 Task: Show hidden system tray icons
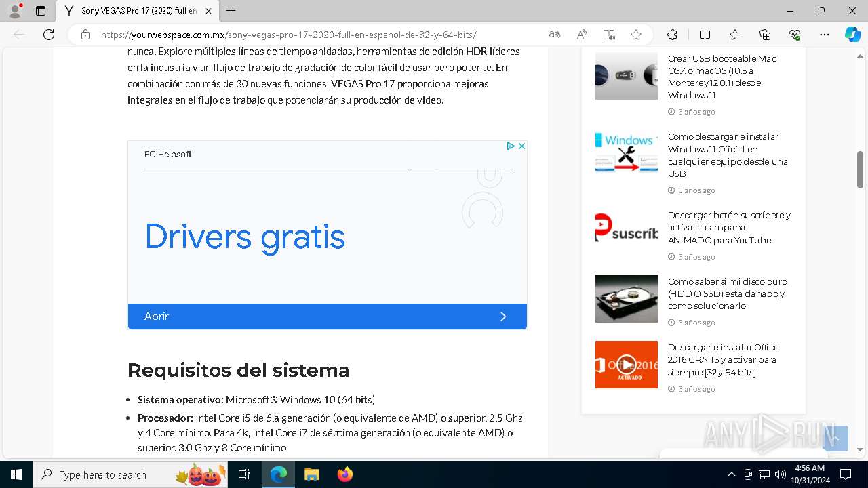coord(731,474)
